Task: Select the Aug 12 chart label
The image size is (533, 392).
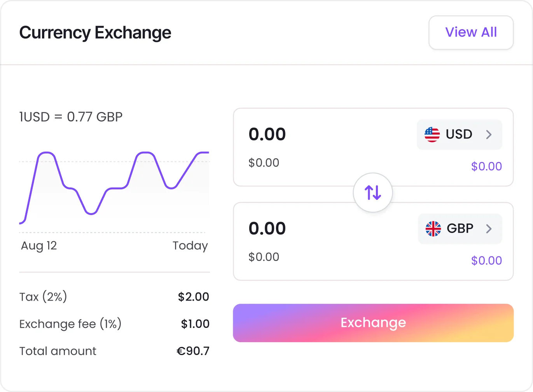Action: click(x=38, y=246)
